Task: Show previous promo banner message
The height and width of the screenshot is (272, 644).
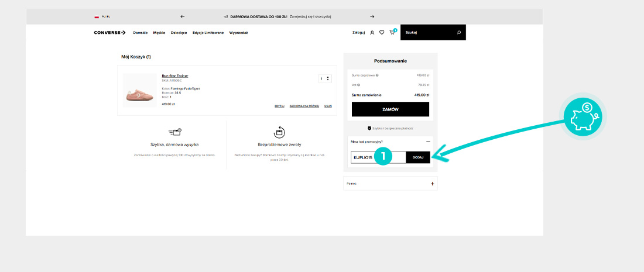Action: tap(182, 17)
